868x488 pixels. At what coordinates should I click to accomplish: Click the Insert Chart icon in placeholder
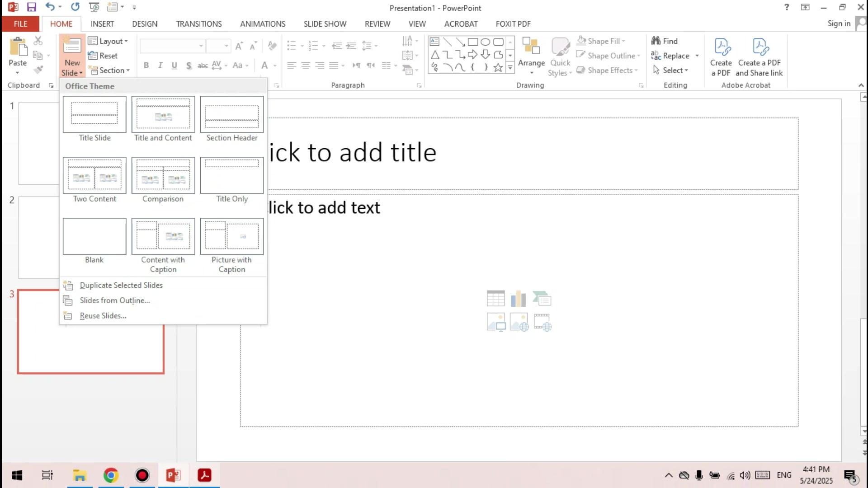tap(519, 299)
